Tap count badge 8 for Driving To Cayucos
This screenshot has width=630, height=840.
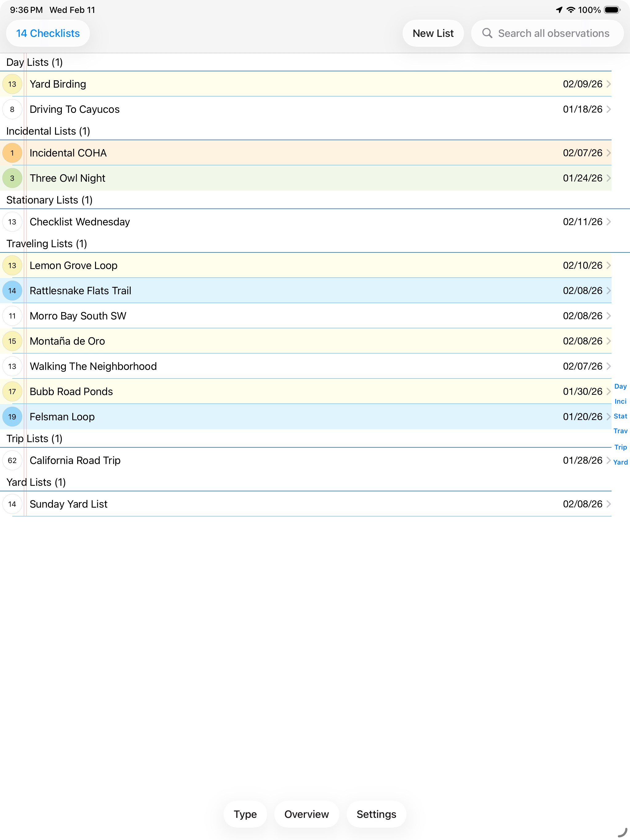[x=12, y=109]
